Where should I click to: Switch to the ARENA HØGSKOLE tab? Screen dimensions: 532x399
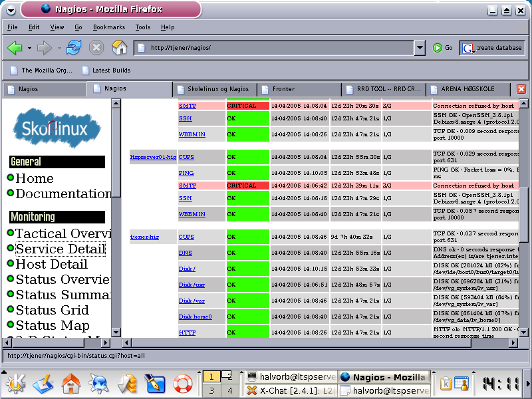click(469, 89)
